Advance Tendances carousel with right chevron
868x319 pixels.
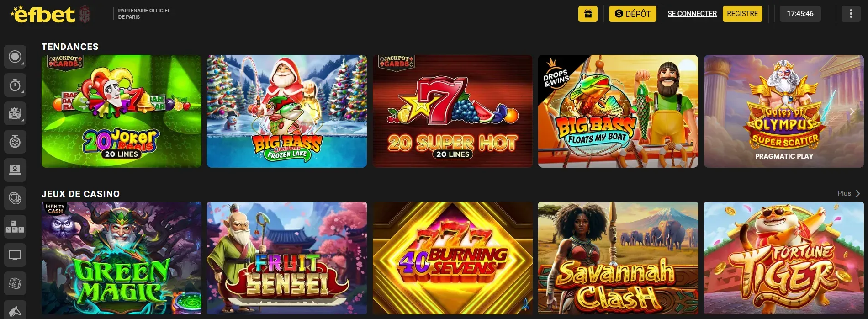(852, 112)
